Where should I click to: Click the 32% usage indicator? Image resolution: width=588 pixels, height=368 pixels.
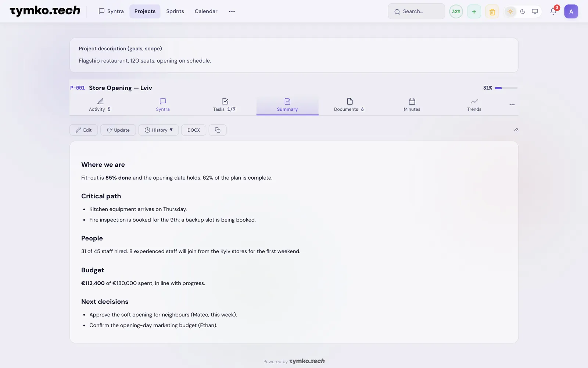[x=456, y=11]
